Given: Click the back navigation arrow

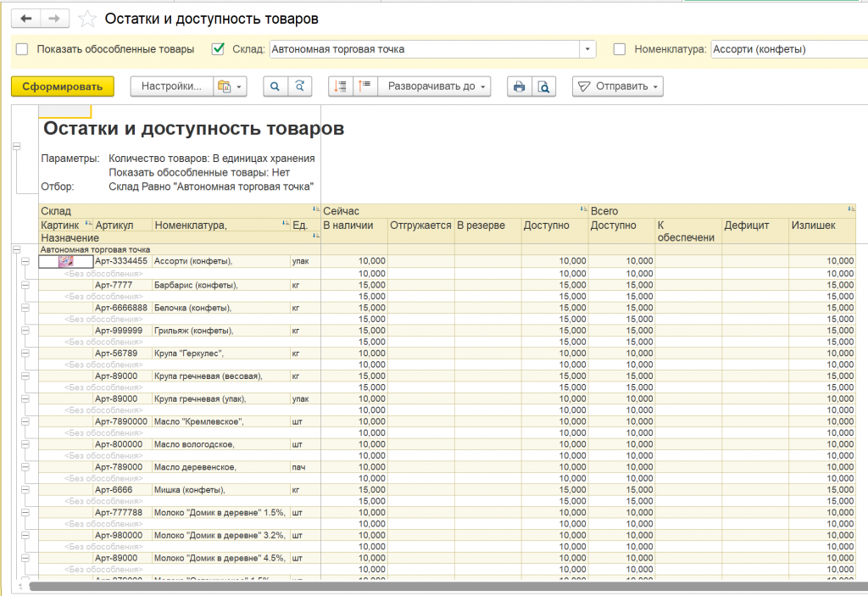Looking at the screenshot, I should point(26,18).
